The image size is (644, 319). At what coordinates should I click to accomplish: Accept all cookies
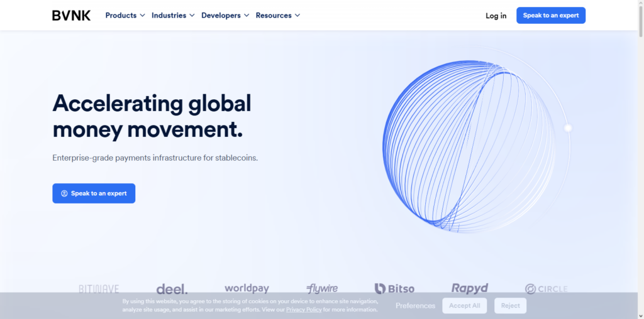pos(465,305)
